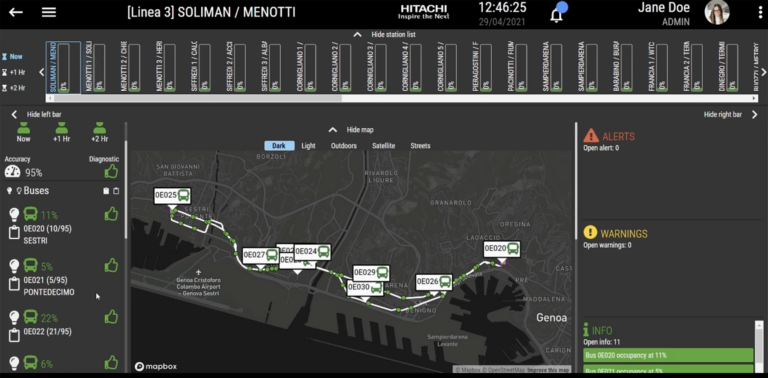768x378 pixels.
Task: Select bus marker 0E027 on map
Action: click(261, 255)
